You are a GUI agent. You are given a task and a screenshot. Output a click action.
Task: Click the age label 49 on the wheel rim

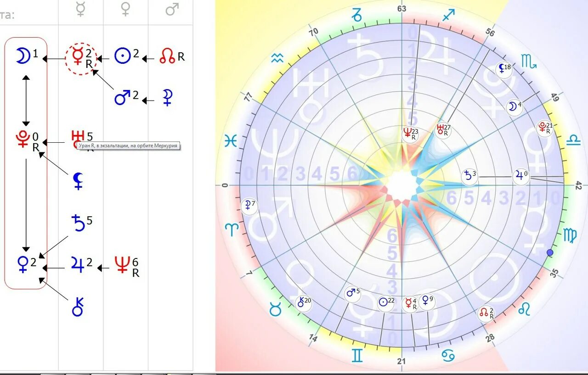(x=554, y=97)
